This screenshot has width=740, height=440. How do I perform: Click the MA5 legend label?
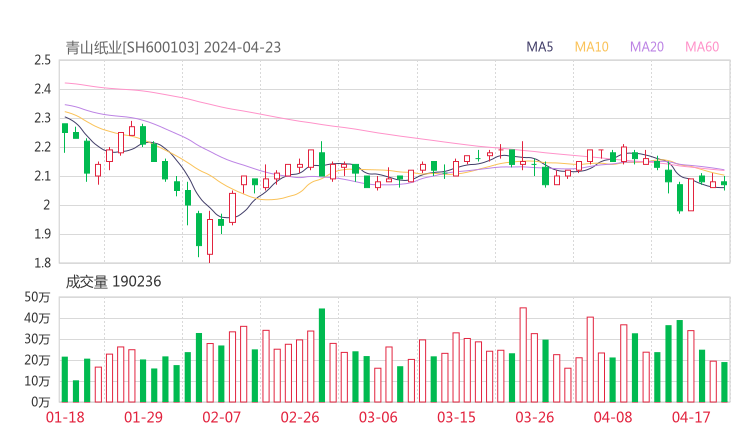pos(539,47)
